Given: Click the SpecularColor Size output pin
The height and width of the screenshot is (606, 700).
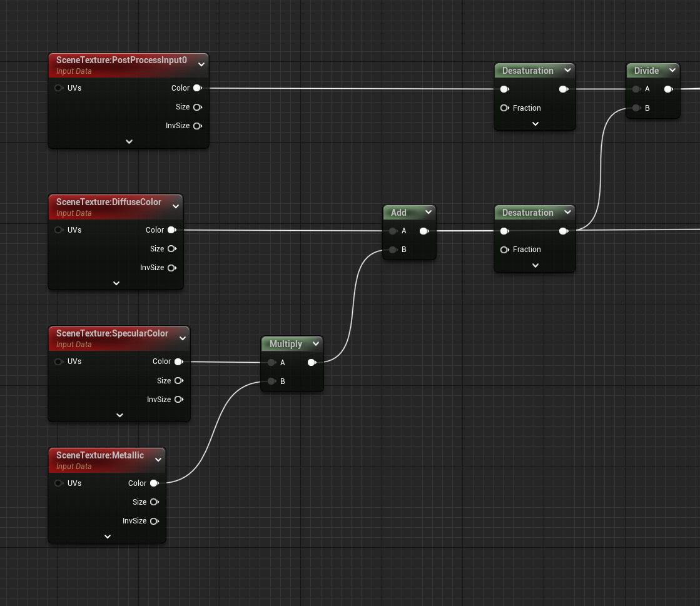Looking at the screenshot, I should click(179, 381).
